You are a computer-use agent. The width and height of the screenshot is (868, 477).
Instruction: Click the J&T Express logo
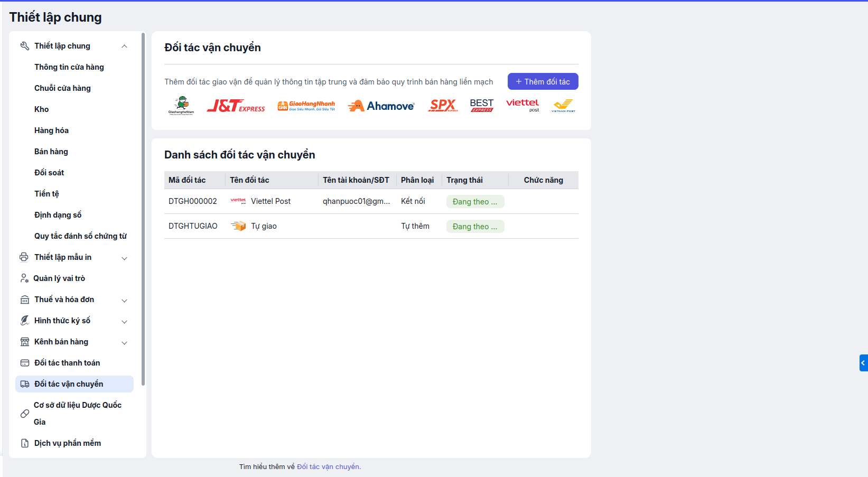click(236, 106)
